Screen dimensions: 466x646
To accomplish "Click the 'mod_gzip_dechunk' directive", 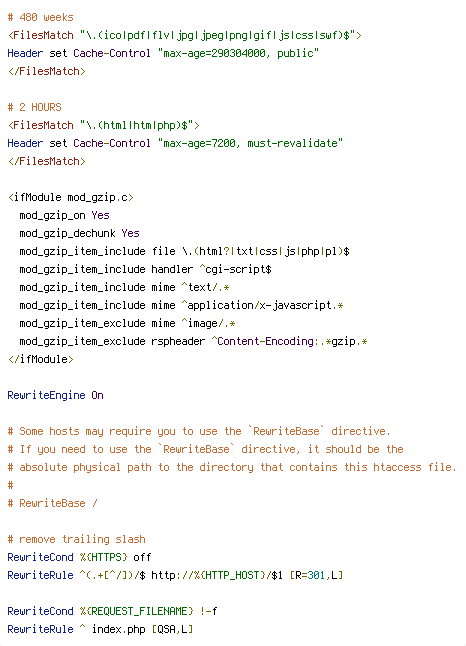I will click(x=68, y=234).
